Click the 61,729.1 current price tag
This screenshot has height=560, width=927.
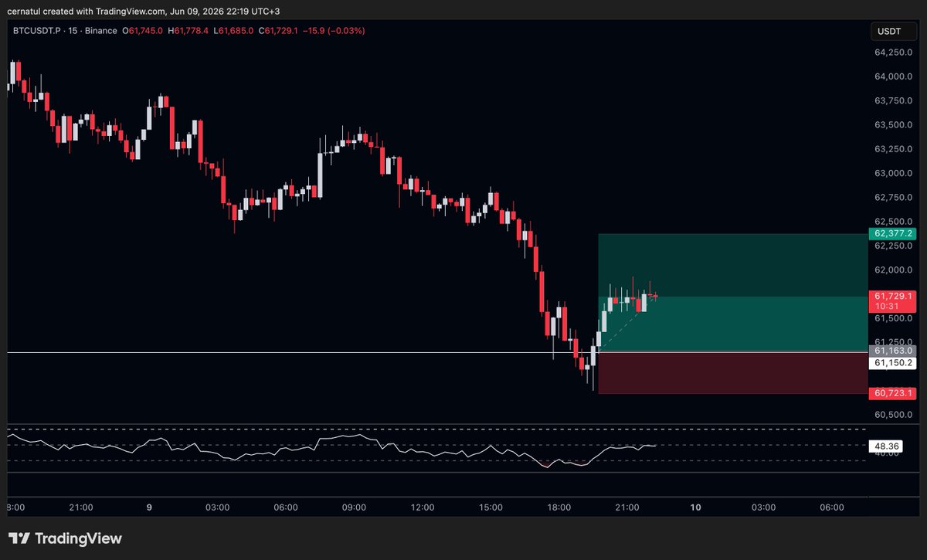892,296
